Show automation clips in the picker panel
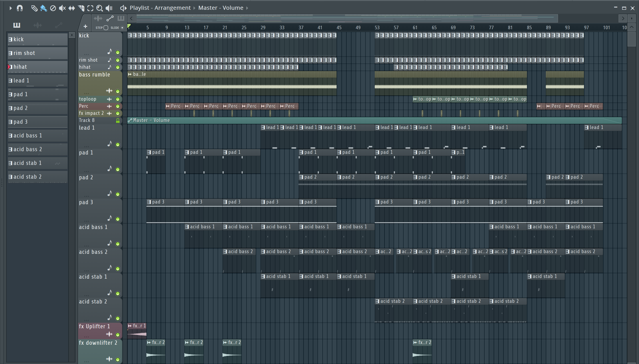Screen dimensions: 639x364 click(x=59, y=25)
